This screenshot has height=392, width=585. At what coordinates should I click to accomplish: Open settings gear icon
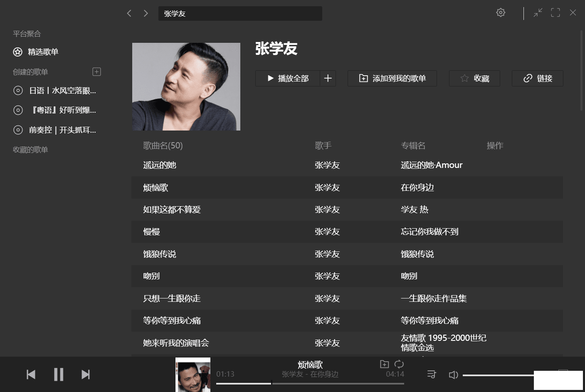click(x=501, y=12)
